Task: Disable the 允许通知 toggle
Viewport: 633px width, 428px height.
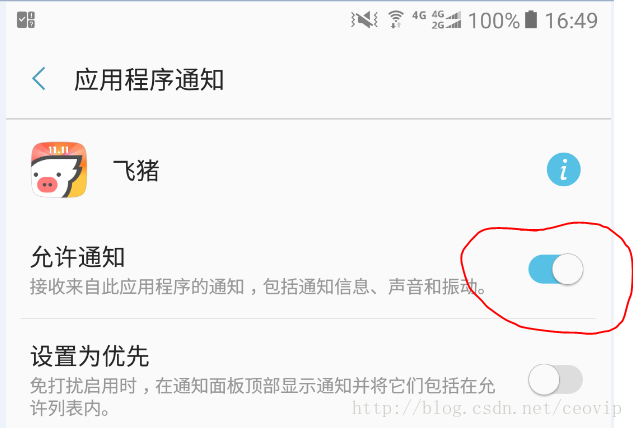Action: (x=555, y=269)
